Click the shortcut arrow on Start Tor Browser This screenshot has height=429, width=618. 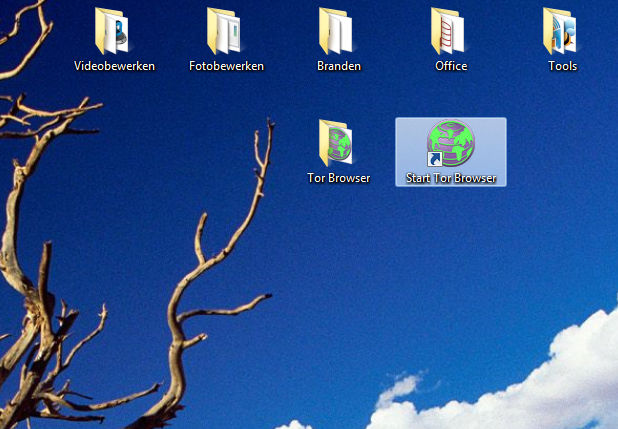(x=434, y=159)
